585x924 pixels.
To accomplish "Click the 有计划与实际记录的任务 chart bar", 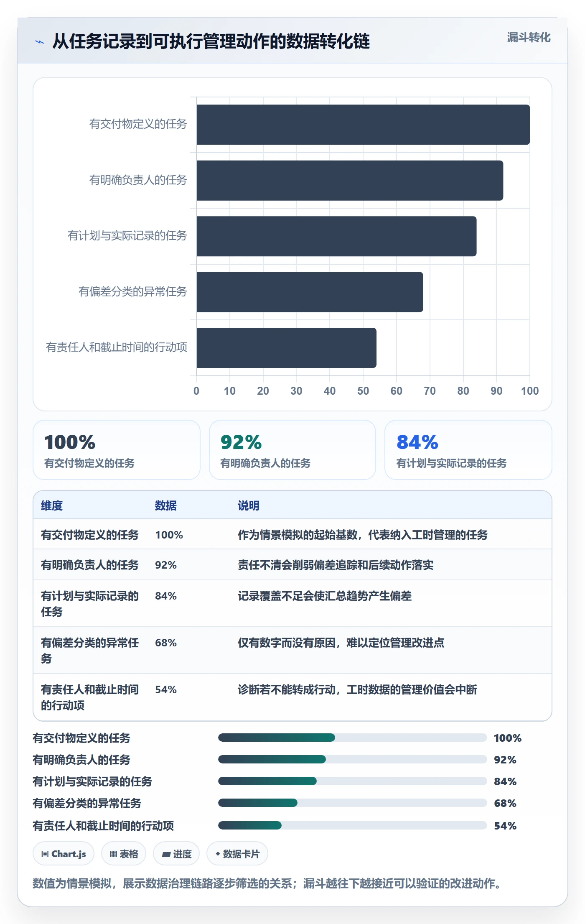I will [336, 236].
